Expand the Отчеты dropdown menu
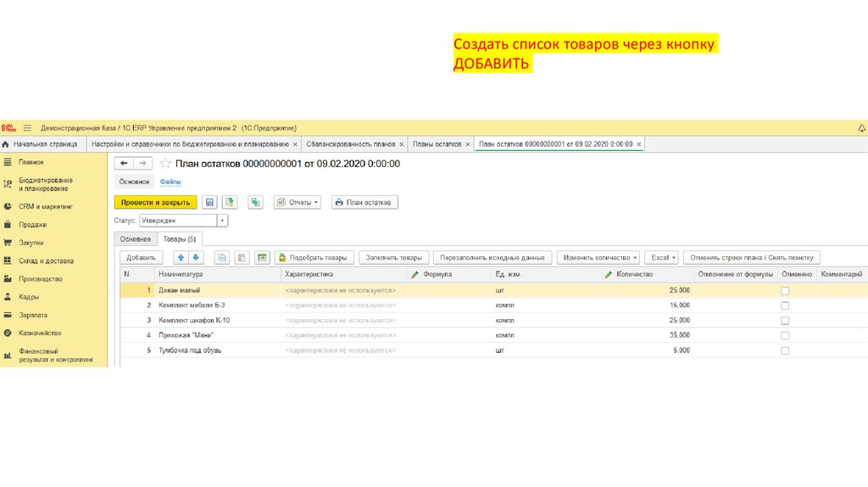 [297, 203]
